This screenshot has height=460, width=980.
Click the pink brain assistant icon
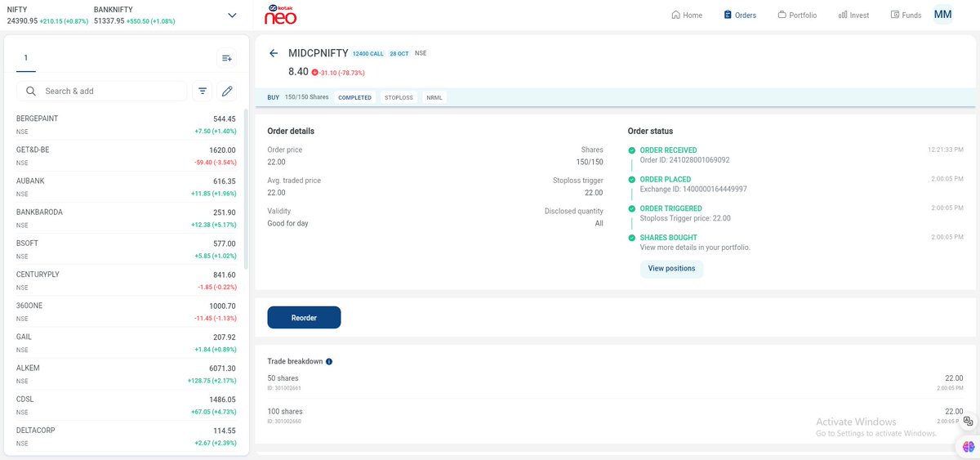pos(968,446)
